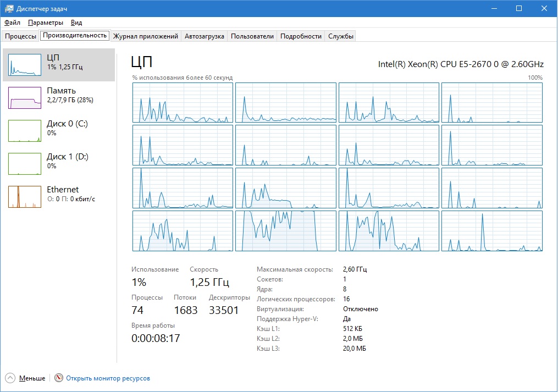The width and height of the screenshot is (558, 392).
Task: Select Диск 1 (D:) performance item
Action: pos(59,164)
